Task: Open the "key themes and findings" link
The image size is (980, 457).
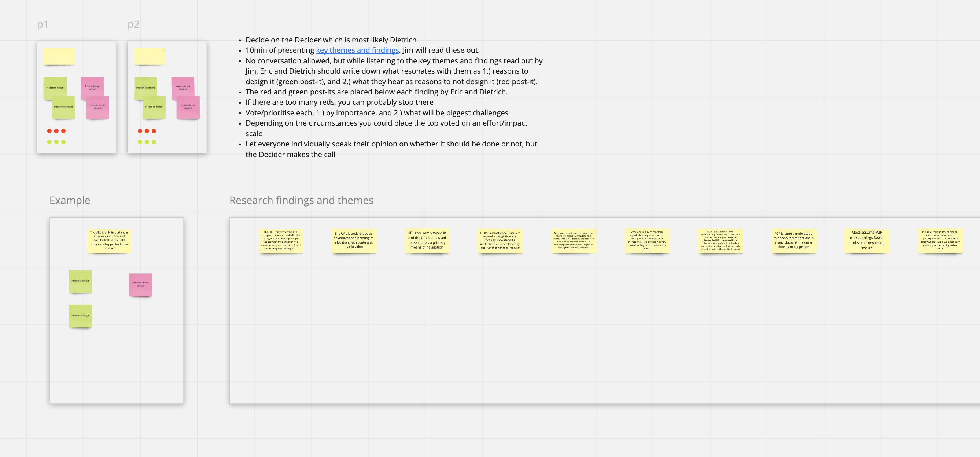Action: (x=357, y=50)
